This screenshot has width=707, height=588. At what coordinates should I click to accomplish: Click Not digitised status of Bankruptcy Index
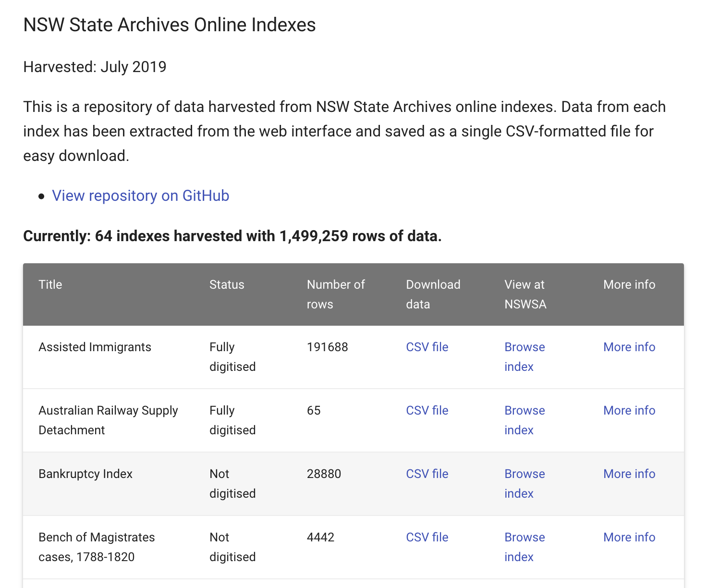coord(232,484)
